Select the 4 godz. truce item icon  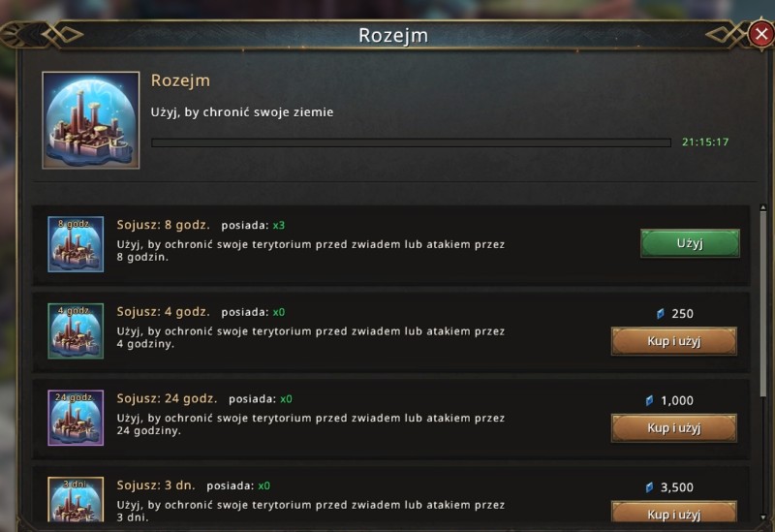click(x=76, y=330)
